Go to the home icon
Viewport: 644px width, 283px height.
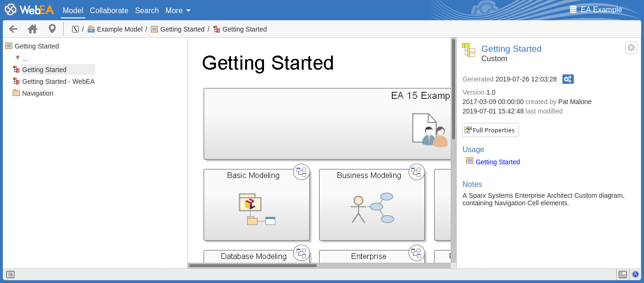[x=33, y=29]
